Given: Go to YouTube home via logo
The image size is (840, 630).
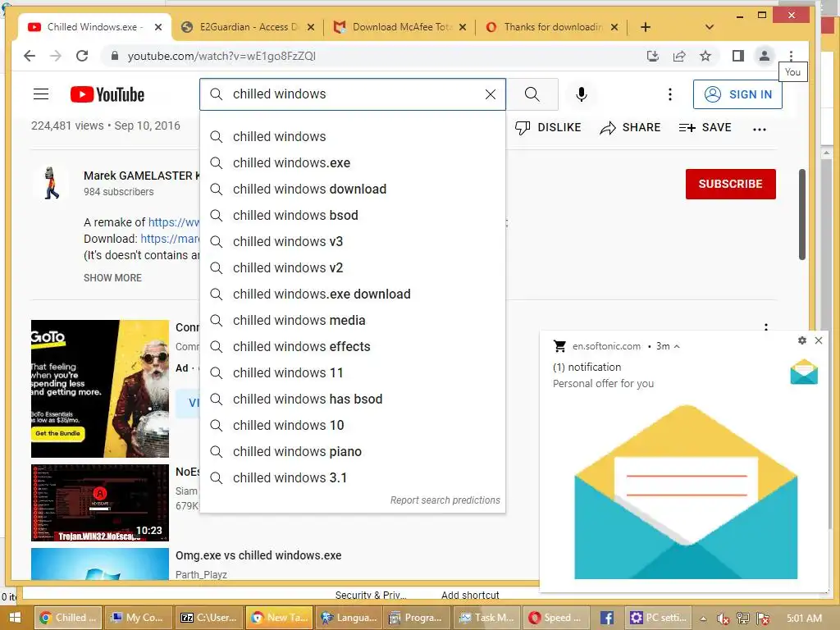Looking at the screenshot, I should click(107, 94).
